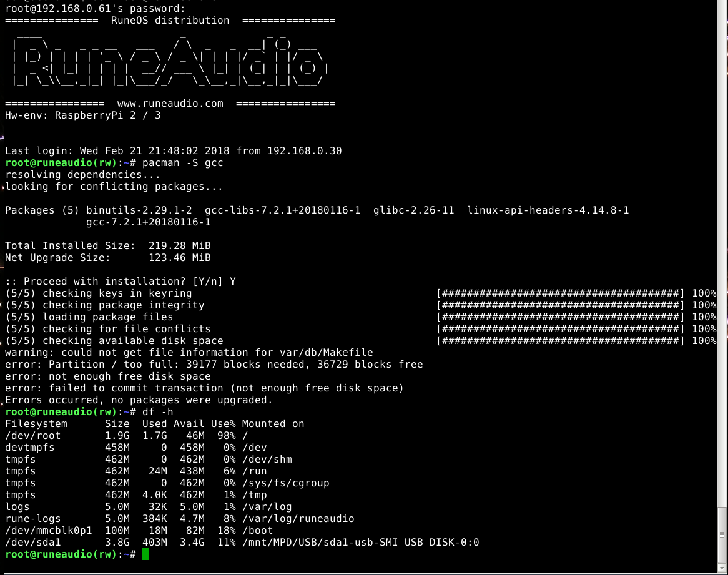Click the green cursor block at prompt
The width and height of the screenshot is (728, 575).
(x=145, y=554)
